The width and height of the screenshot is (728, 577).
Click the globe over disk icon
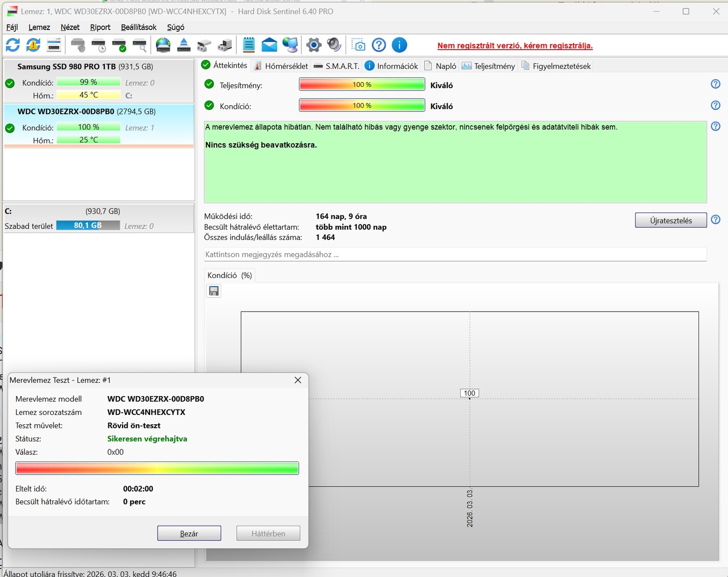click(x=163, y=45)
